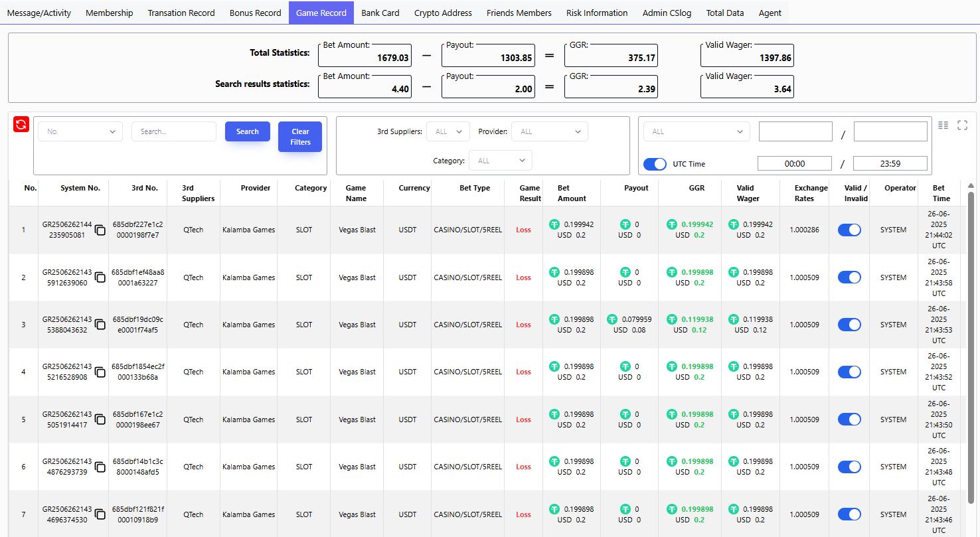Image resolution: width=980 pixels, height=537 pixels.
Task: Copy System No. in row 1
Action: pos(100,230)
